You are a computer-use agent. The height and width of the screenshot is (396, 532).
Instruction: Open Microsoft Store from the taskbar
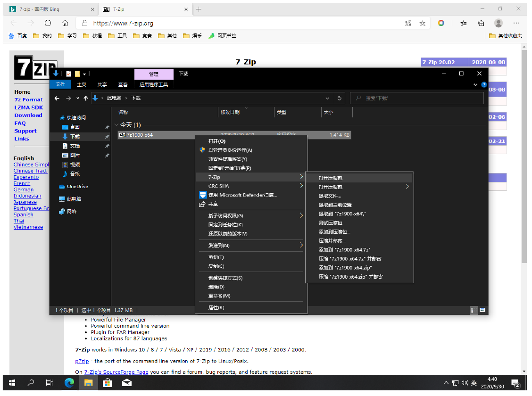[107, 383]
